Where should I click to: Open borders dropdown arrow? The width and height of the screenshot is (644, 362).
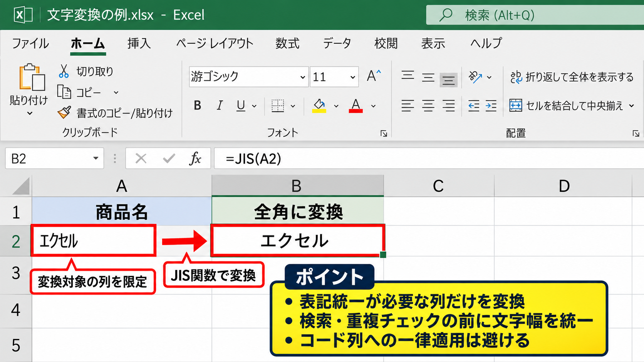(x=293, y=106)
